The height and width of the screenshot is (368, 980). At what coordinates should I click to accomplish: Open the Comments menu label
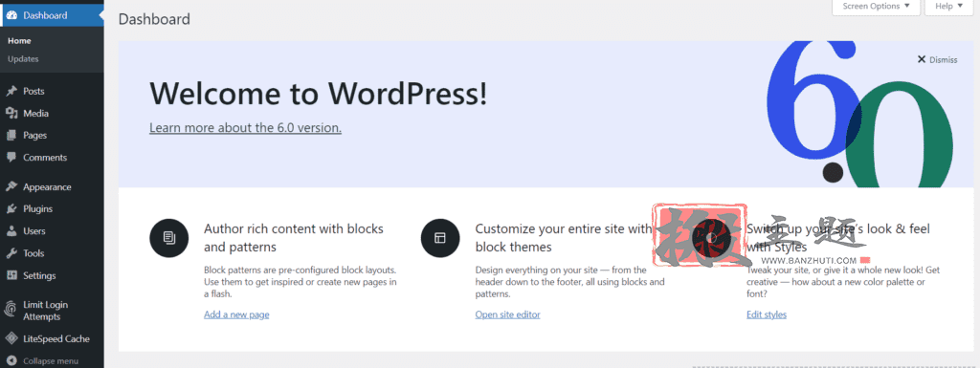pyautogui.click(x=45, y=157)
